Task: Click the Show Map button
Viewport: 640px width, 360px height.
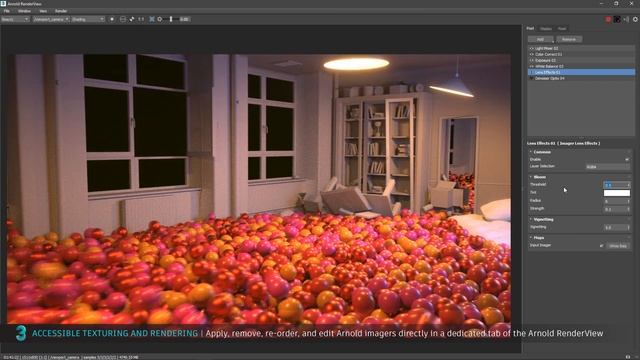Action: tap(618, 246)
